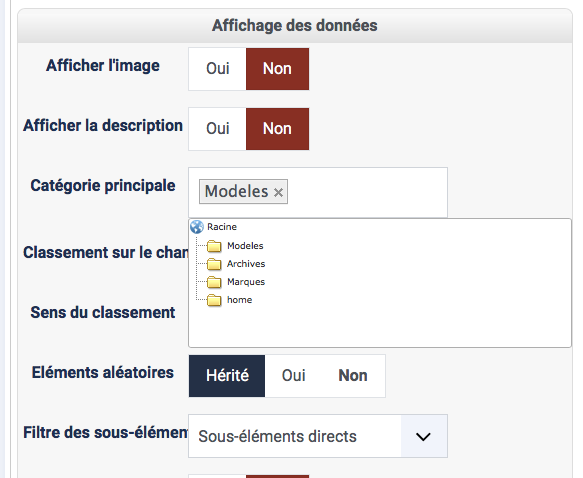The image size is (583, 478).
Task: Click inside the Catégorie principale input
Action: pyautogui.click(x=366, y=192)
